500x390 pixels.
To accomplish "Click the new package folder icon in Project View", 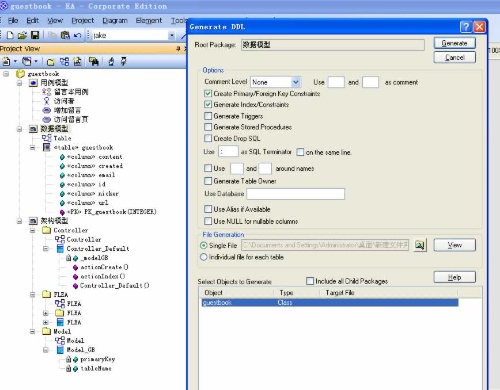I will [x=51, y=62].
